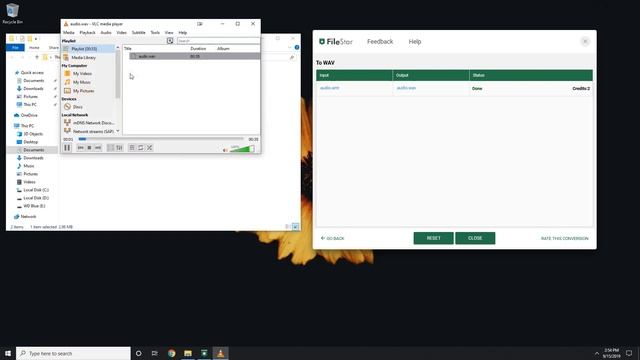The image size is (640, 360).
Task: Open audio.amr input file link
Action: (329, 88)
